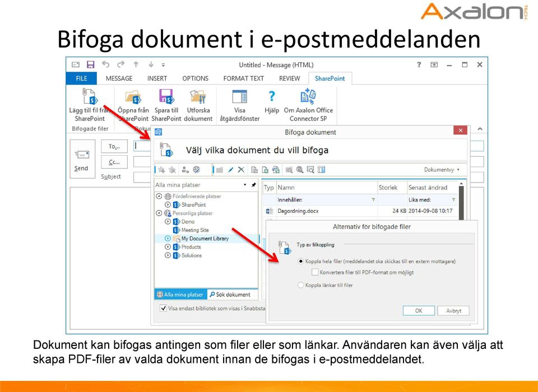Click OK in Alternativ för bifogade filer
Image resolution: width=538 pixels, height=392 pixels.
[419, 311]
